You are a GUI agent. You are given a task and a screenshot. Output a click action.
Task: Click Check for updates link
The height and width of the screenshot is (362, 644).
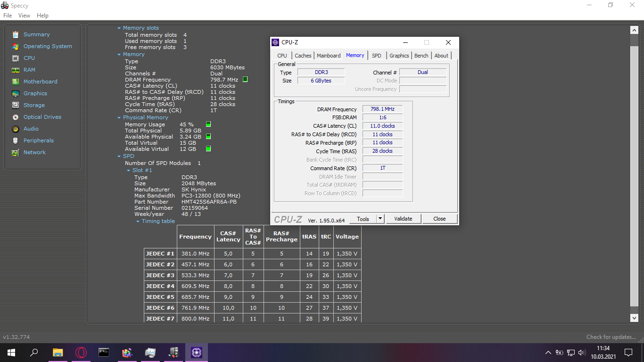tap(611, 337)
